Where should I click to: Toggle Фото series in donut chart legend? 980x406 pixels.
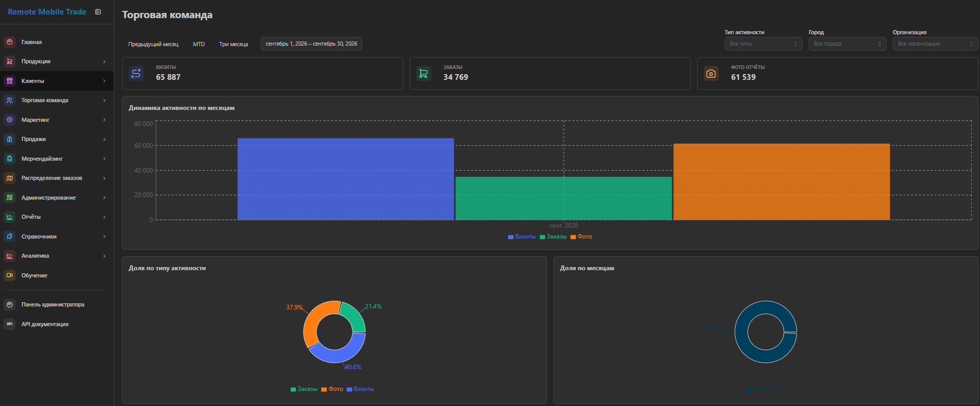tap(332, 389)
